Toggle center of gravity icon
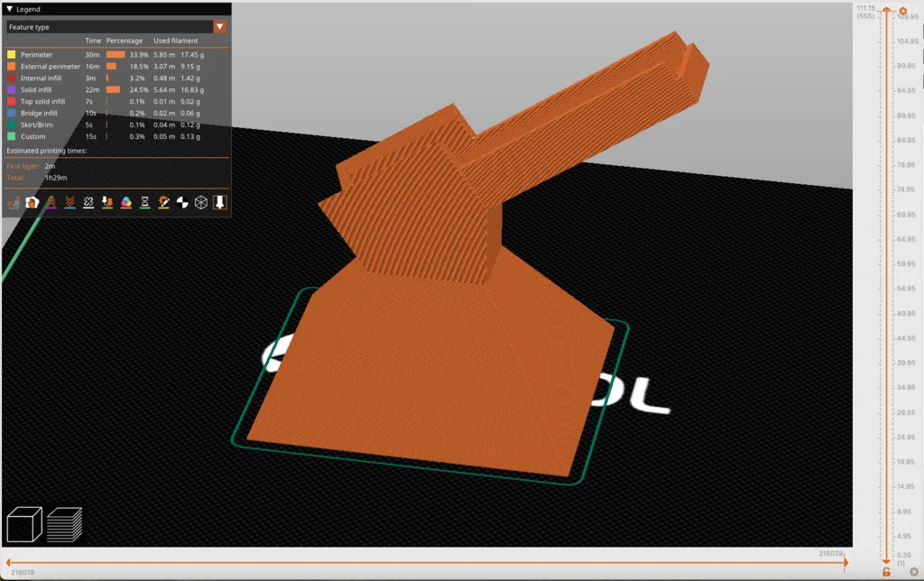The width and height of the screenshot is (924, 581). [182, 203]
